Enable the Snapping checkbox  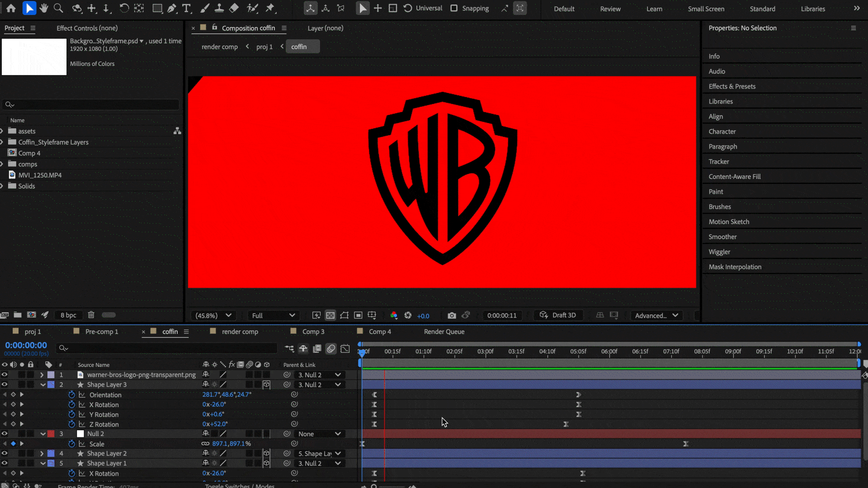(x=454, y=8)
